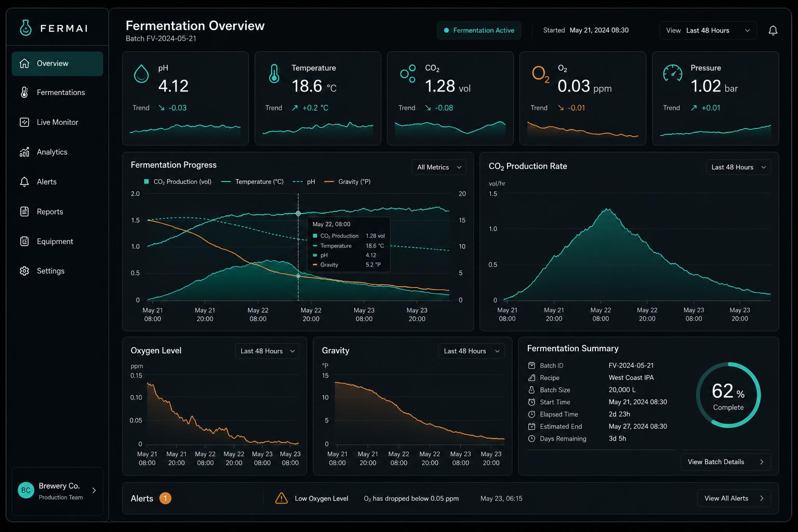Click the May 22 08:00 chart cursor marker

point(298,214)
